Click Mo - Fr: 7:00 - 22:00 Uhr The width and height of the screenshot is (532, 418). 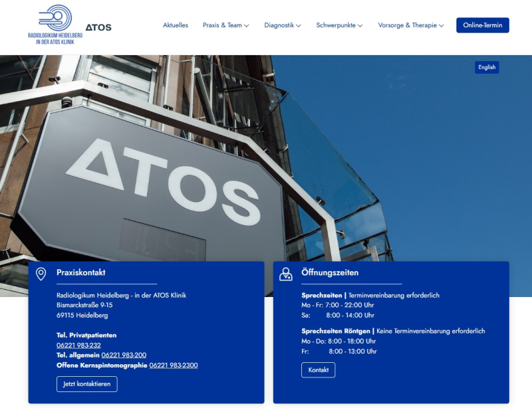point(338,305)
